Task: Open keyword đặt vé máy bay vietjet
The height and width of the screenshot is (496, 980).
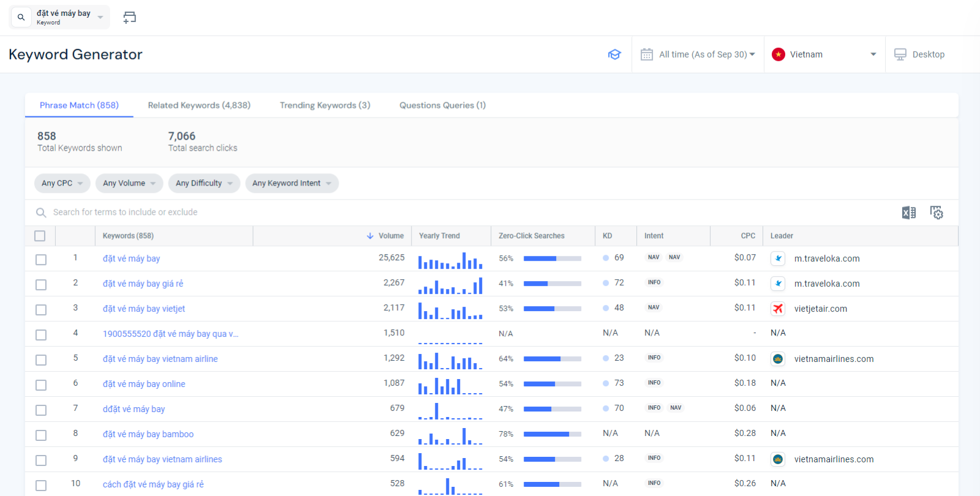Action: pyautogui.click(x=144, y=309)
